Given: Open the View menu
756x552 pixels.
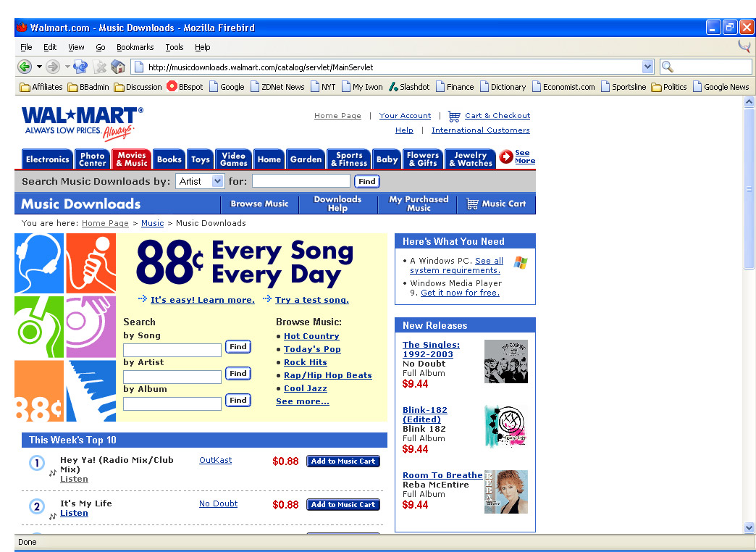Looking at the screenshot, I should coord(76,47).
